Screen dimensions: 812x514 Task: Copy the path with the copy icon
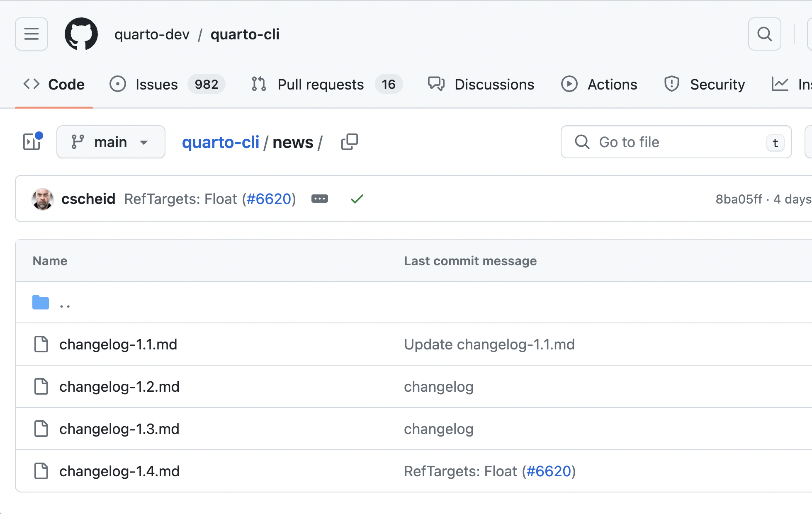(x=349, y=142)
